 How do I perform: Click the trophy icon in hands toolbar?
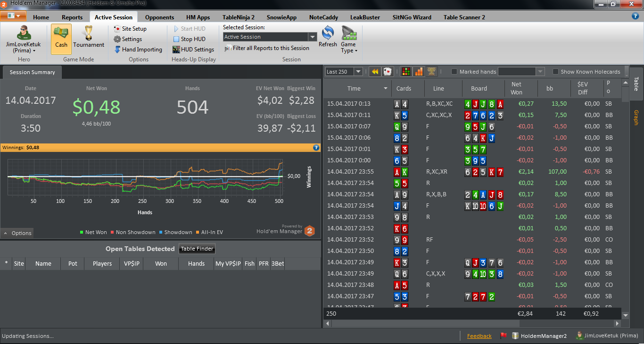pos(431,72)
